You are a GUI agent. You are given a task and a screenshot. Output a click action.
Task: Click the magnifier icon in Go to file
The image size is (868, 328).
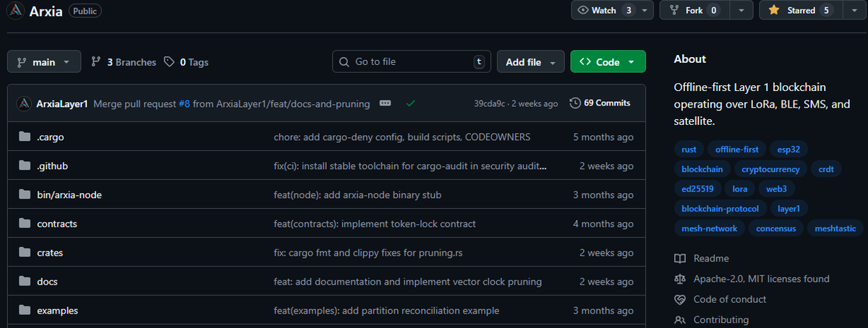pos(345,62)
